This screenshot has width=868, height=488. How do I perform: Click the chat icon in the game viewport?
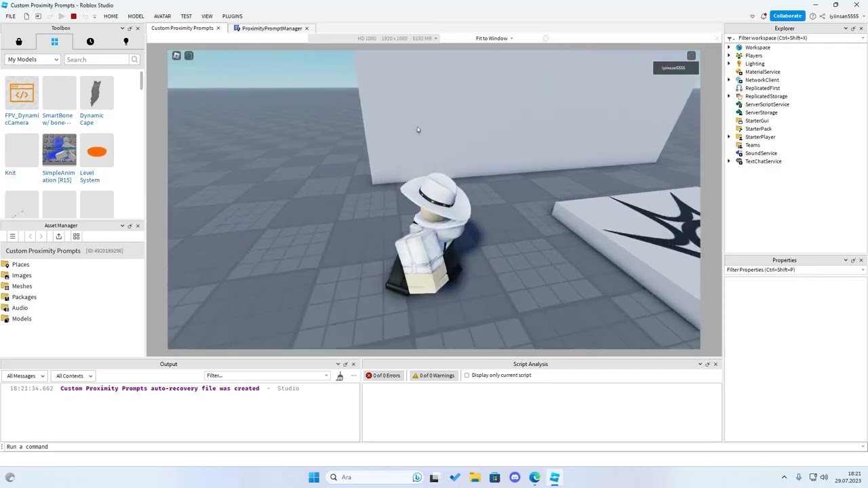[x=189, y=56]
